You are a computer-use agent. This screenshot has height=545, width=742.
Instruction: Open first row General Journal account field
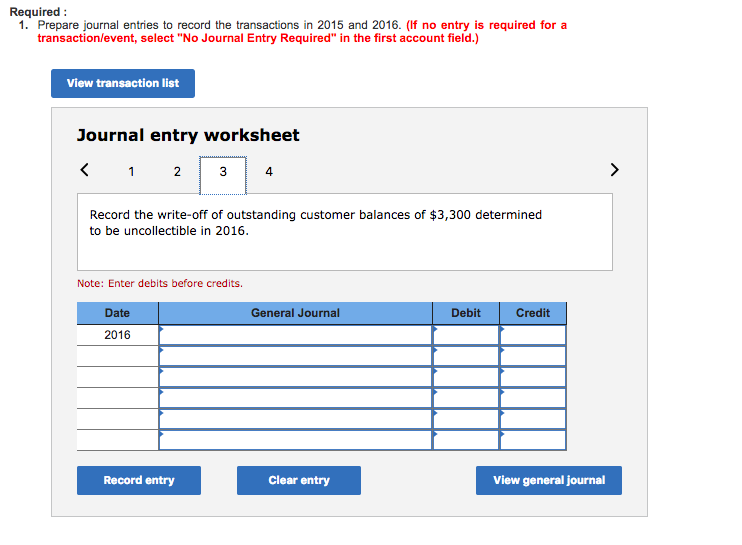tap(295, 335)
